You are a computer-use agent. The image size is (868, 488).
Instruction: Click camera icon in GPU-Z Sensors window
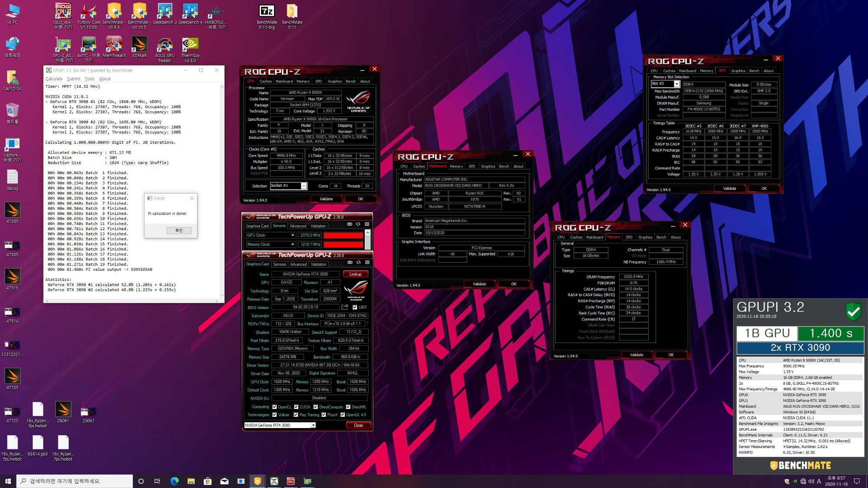tap(350, 224)
